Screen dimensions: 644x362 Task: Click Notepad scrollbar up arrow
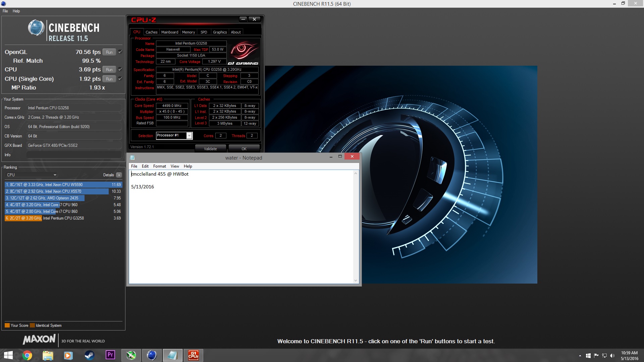[356, 173]
